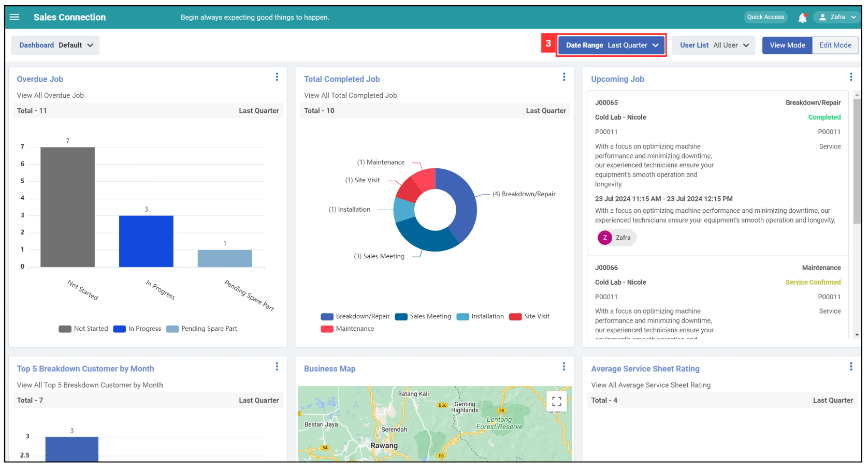868x470 pixels.
Task: Click the Overdue Job widget title
Action: tap(40, 79)
